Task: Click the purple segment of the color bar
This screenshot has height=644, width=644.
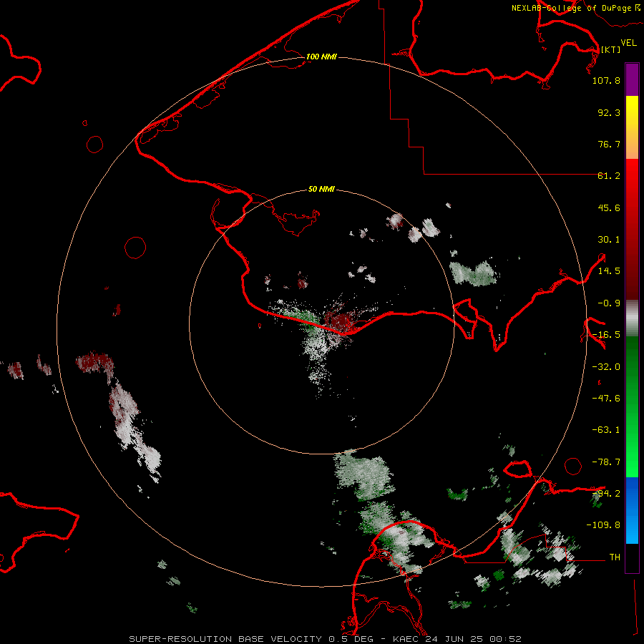Action: [x=632, y=79]
